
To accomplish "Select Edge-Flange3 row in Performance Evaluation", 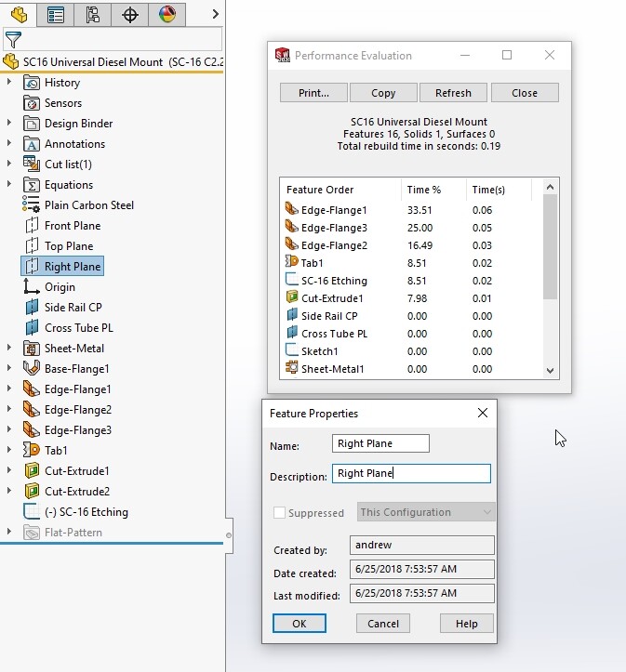I will coord(412,228).
